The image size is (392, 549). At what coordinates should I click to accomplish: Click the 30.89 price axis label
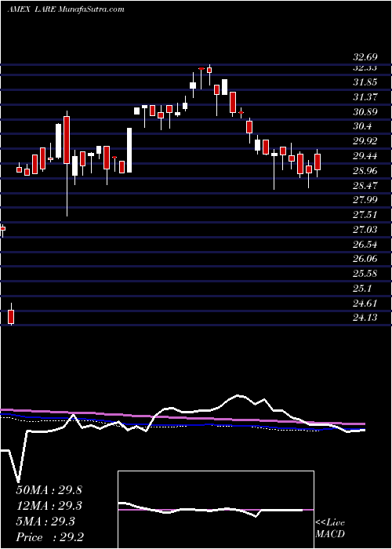tap(365, 111)
